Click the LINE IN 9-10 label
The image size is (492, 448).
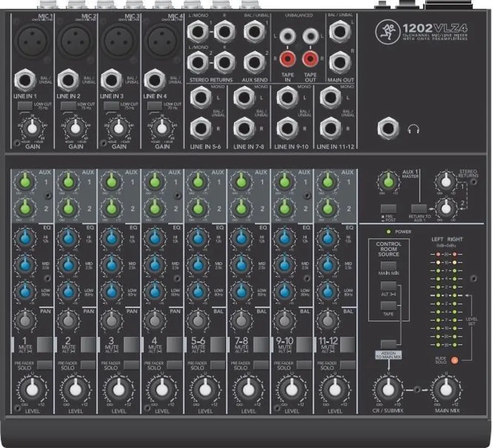click(x=292, y=147)
